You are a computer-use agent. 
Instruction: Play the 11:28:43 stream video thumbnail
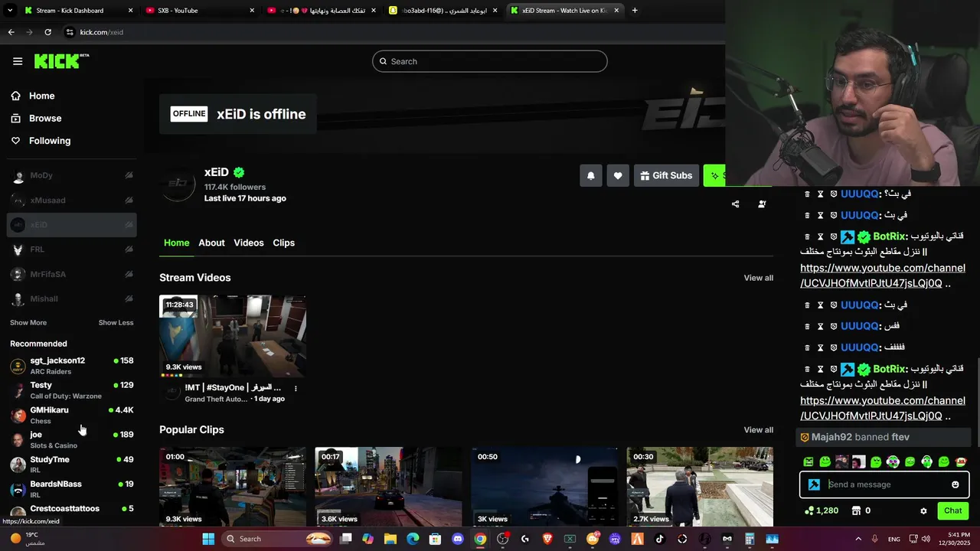click(233, 336)
